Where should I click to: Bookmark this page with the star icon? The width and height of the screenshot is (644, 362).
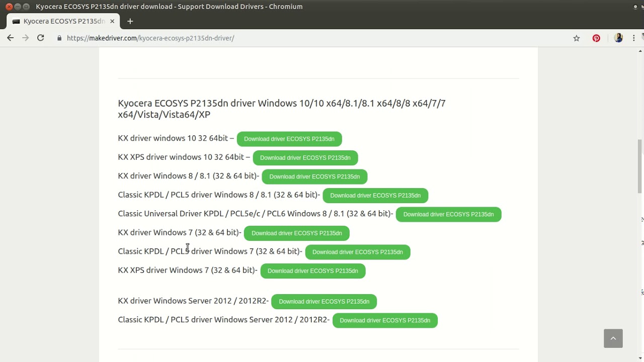(577, 38)
